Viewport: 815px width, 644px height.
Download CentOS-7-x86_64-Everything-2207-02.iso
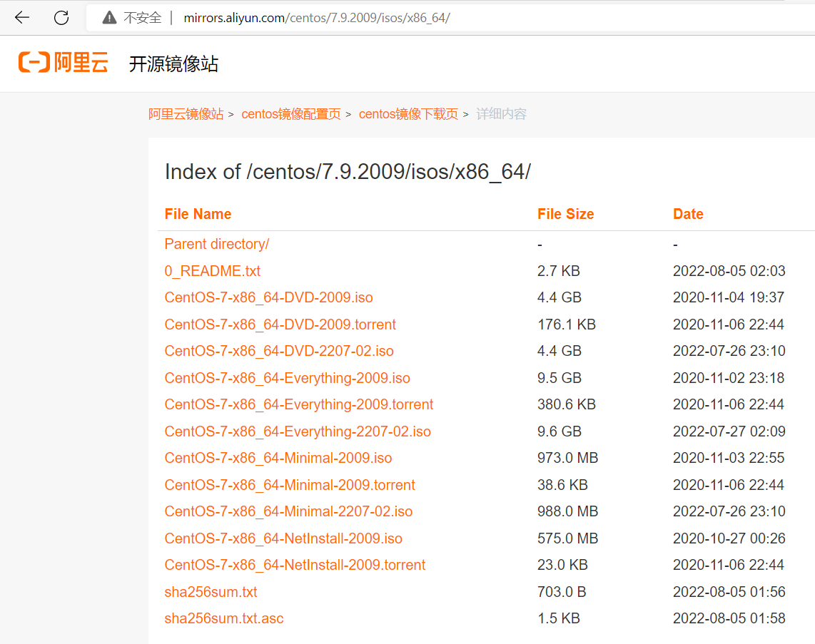298,431
